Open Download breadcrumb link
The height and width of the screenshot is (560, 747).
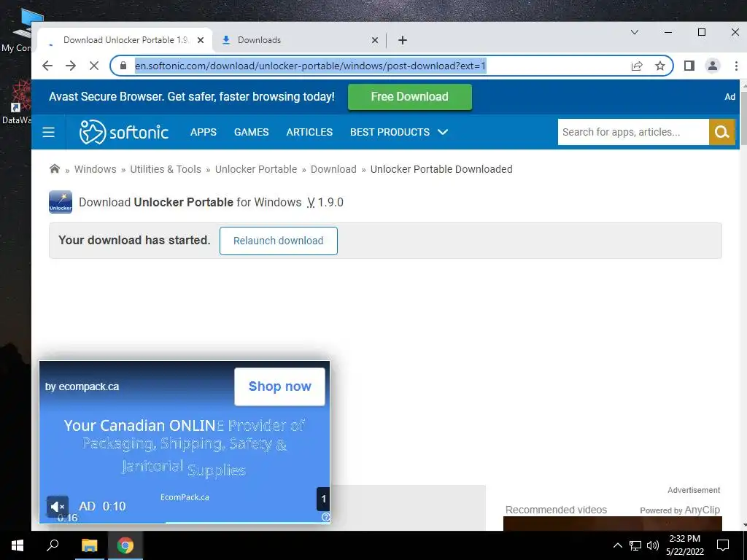click(333, 169)
